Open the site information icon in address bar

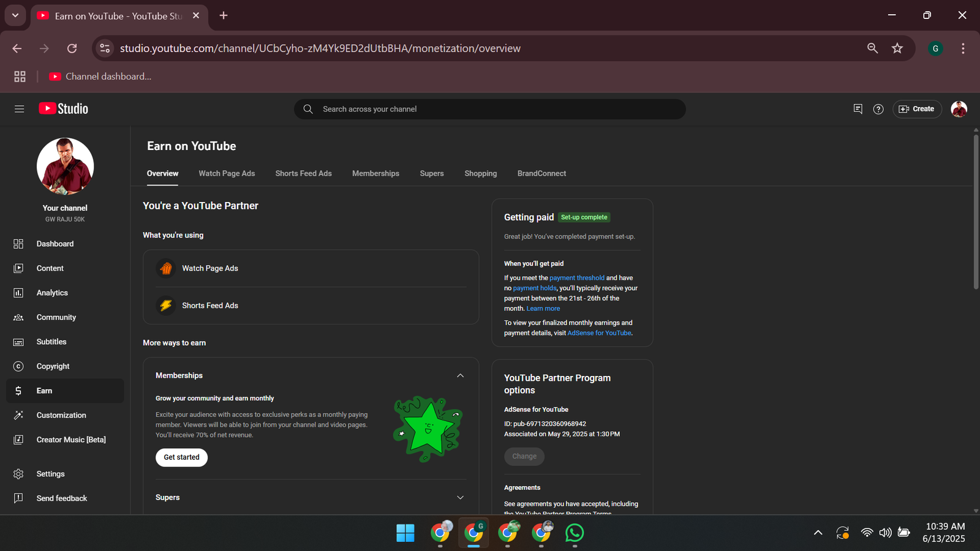click(105, 48)
